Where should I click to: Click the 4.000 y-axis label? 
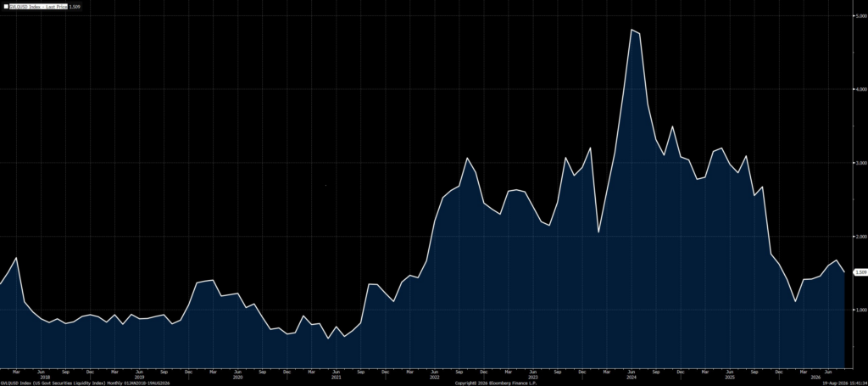(x=861, y=89)
